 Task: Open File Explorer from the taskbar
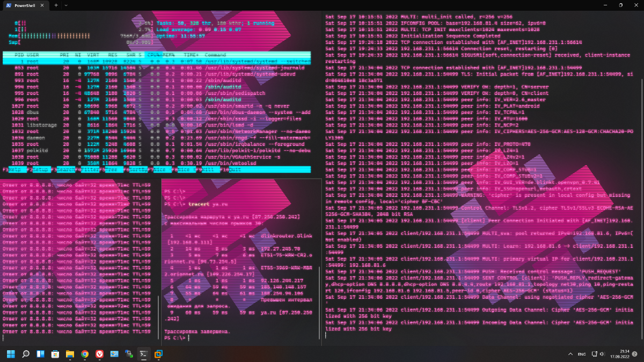point(70,354)
